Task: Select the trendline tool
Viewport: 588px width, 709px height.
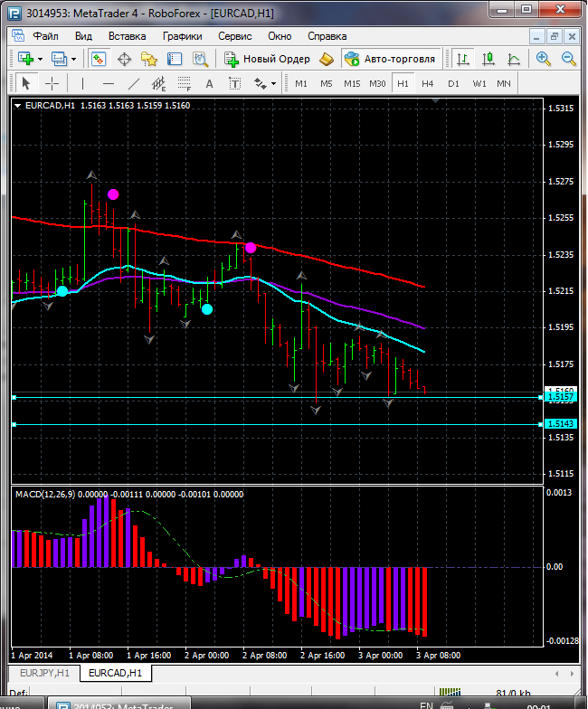Action: coord(134,83)
